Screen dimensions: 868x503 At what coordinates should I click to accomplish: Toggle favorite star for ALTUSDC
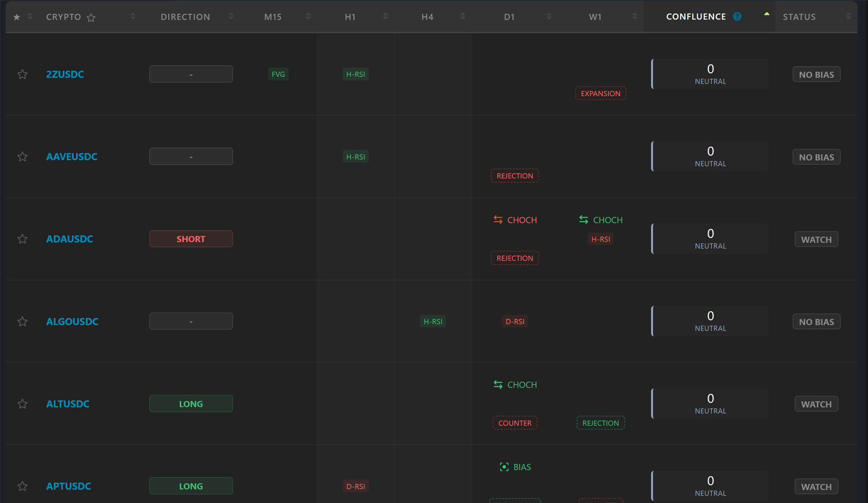[22, 404]
